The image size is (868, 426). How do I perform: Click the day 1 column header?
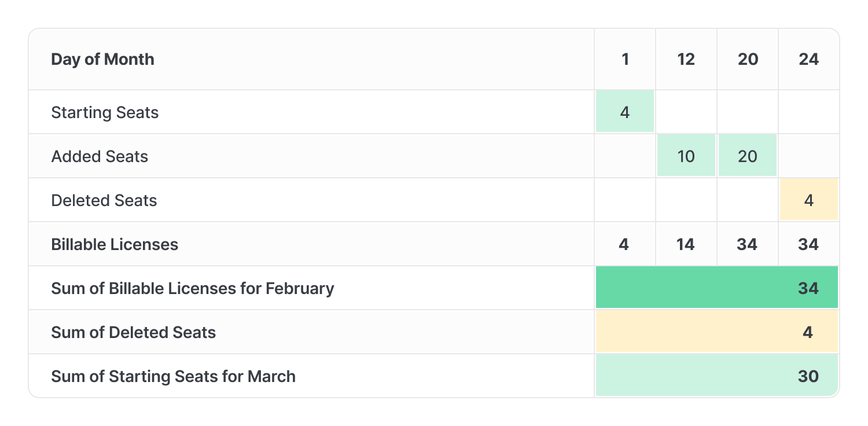(625, 59)
